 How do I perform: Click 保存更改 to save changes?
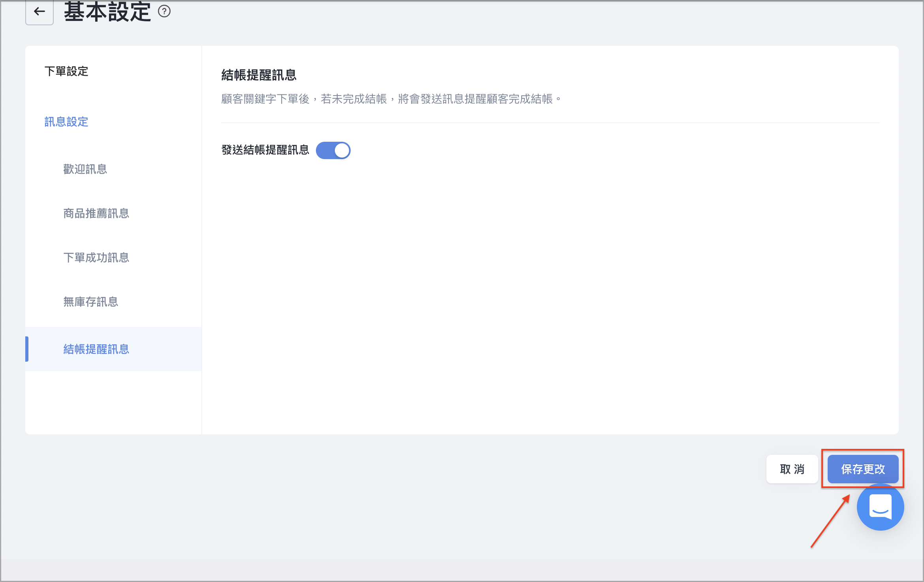[x=863, y=469]
